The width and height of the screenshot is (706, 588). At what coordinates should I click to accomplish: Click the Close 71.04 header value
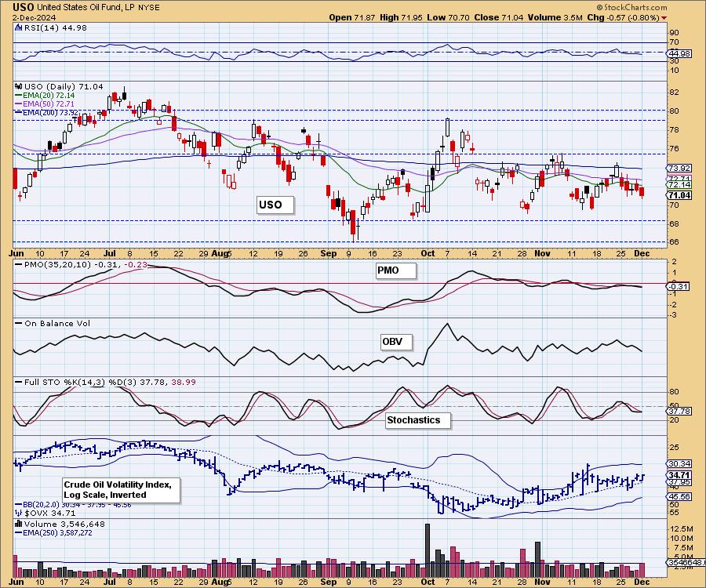499,17
